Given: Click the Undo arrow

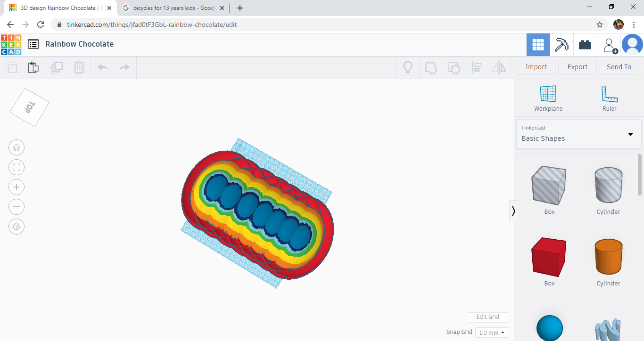Looking at the screenshot, I should [102, 67].
